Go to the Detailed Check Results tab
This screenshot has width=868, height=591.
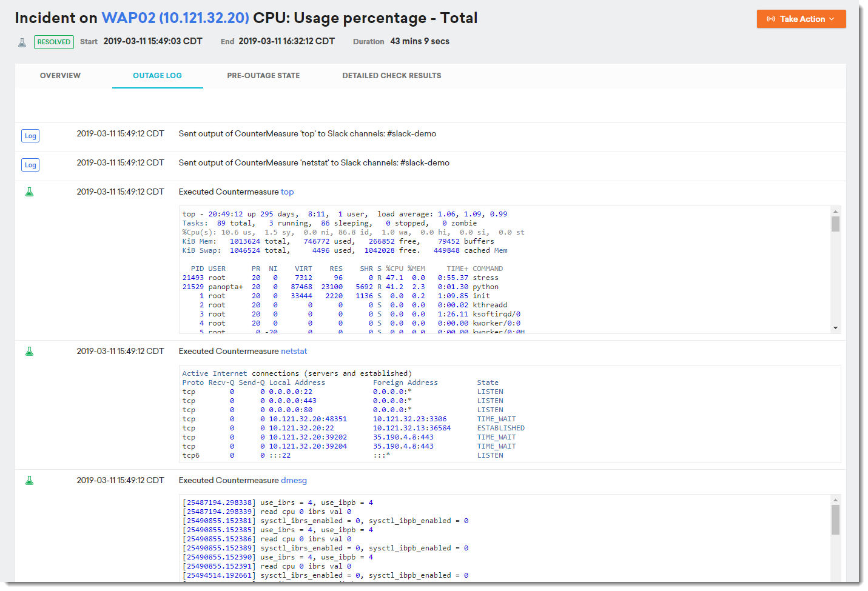(x=392, y=76)
